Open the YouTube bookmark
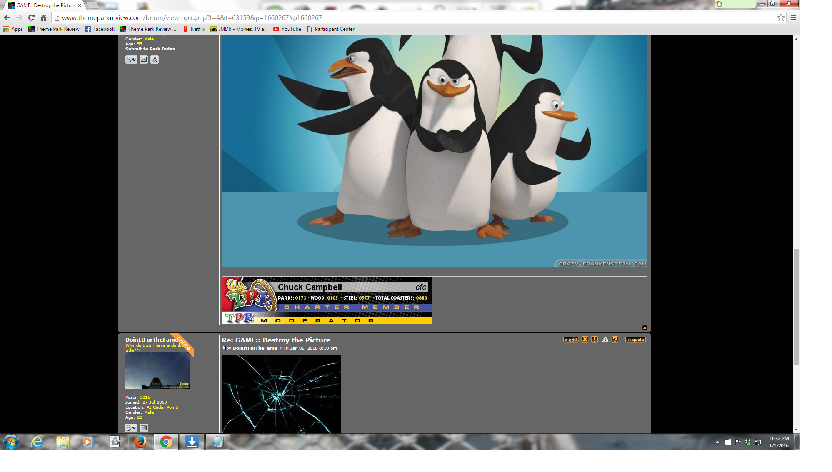The width and height of the screenshot is (832, 472). pos(287,29)
